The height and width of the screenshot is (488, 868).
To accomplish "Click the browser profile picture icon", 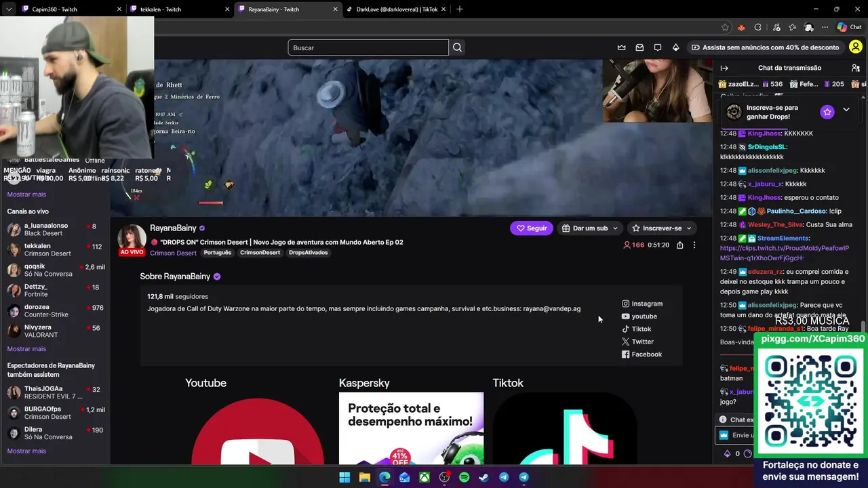I will [809, 27].
